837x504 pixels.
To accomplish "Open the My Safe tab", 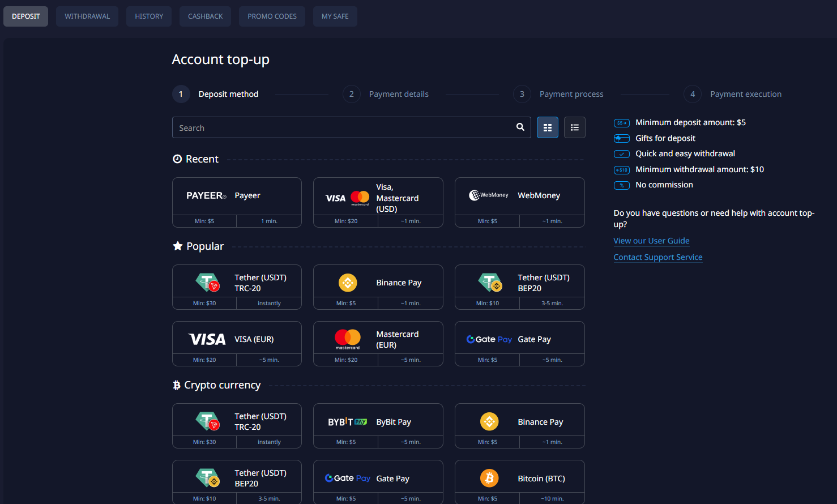I will click(335, 16).
